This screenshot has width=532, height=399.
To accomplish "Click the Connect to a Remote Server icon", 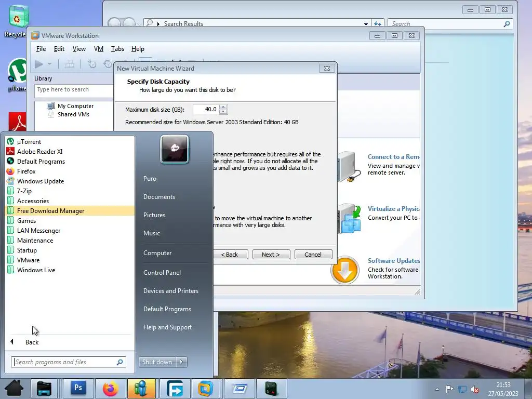I will [350, 167].
